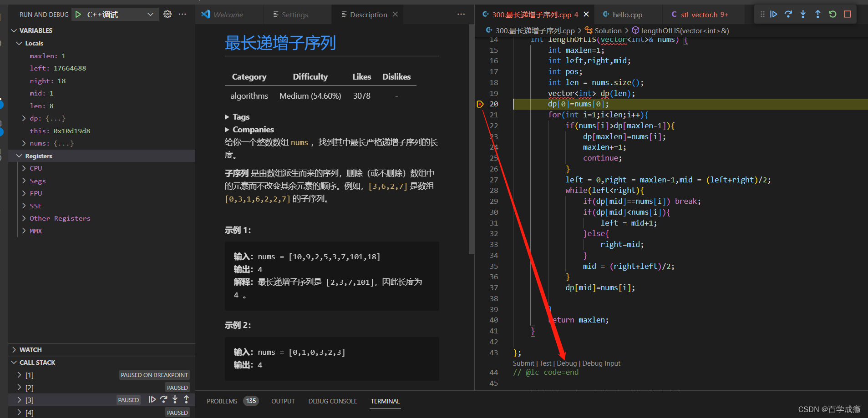The height and width of the screenshot is (418, 868).
Task: Expand call stack thread [1]
Action: [x=19, y=375]
